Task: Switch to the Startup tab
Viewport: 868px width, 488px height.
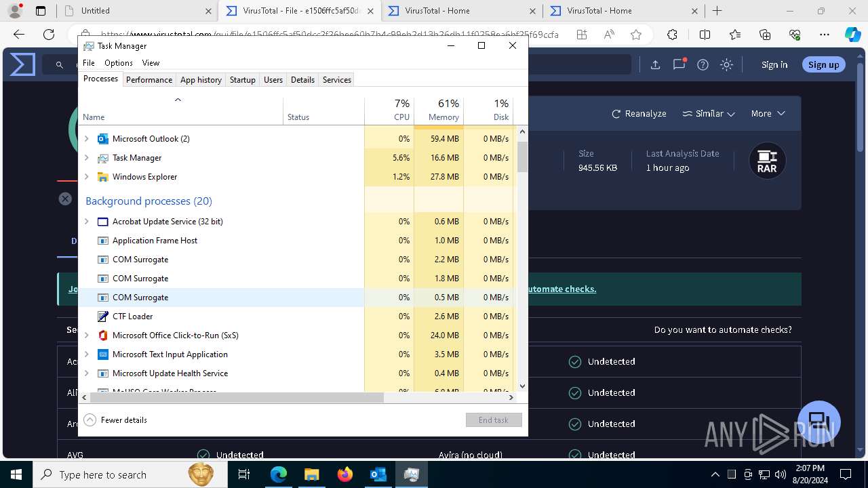Action: (243, 80)
